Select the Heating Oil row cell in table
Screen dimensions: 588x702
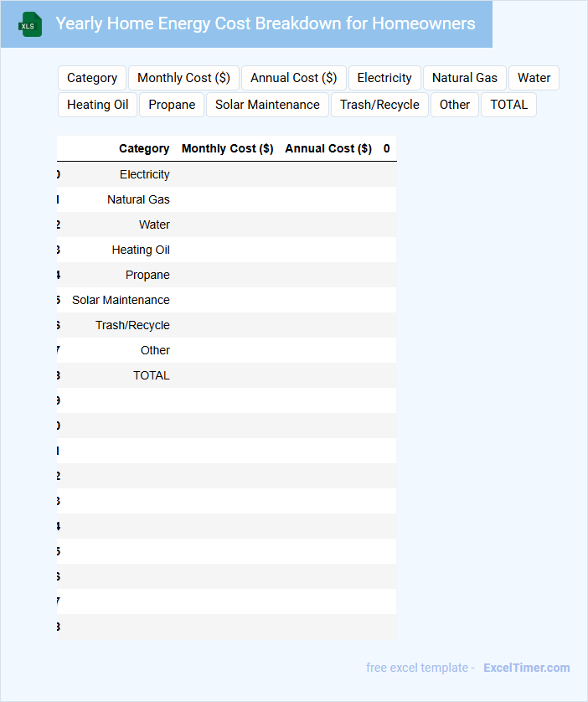click(x=141, y=250)
